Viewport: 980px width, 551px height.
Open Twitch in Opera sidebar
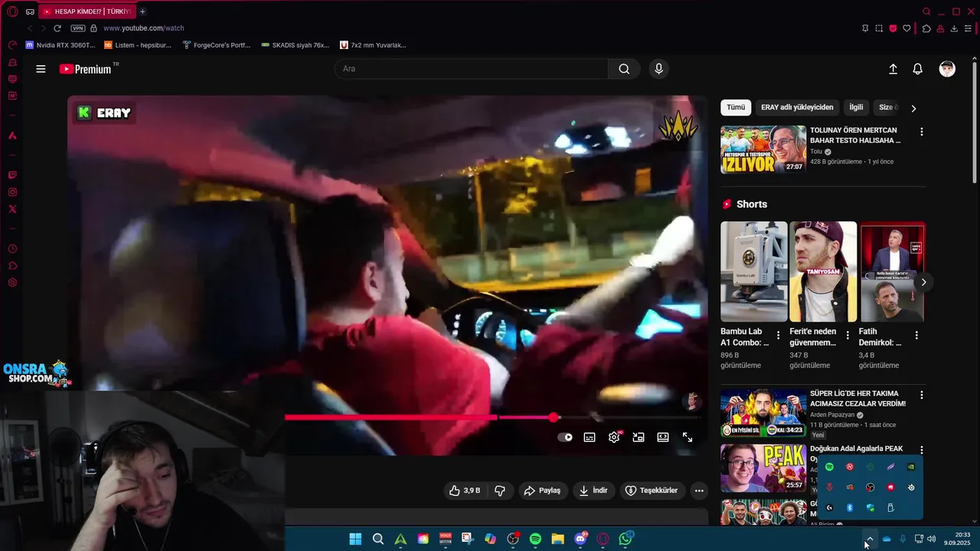[12, 175]
